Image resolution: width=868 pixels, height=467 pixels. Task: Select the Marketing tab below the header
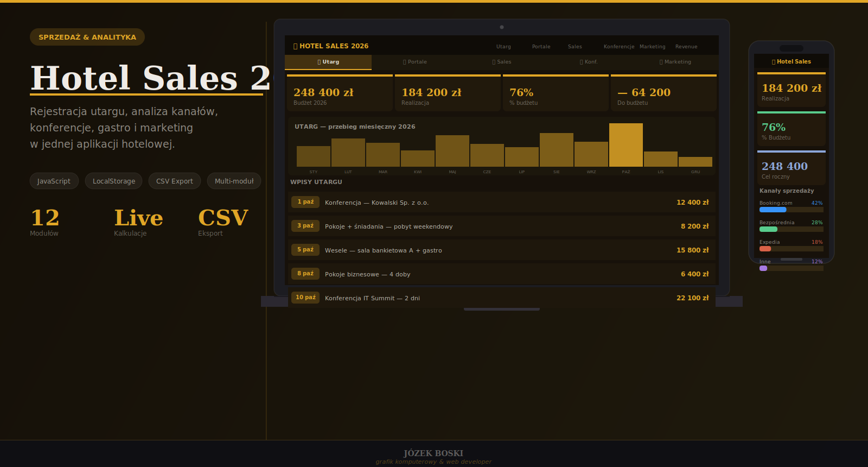[x=675, y=62]
